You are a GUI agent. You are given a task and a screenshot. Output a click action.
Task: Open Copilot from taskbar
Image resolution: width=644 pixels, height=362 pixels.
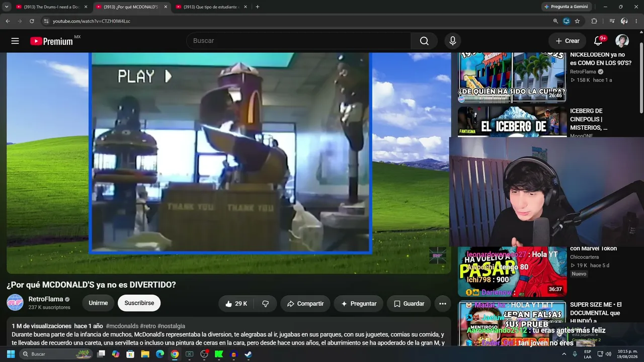[x=116, y=354]
